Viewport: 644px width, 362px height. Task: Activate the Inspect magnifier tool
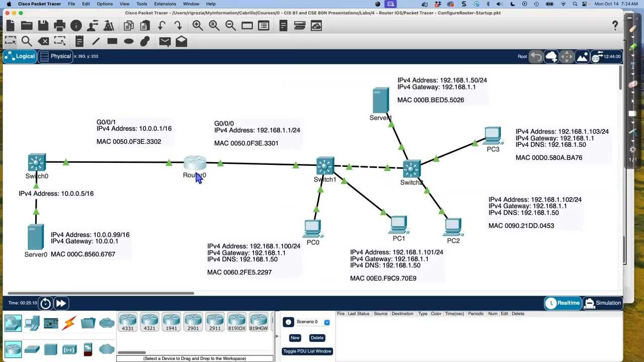point(27,42)
